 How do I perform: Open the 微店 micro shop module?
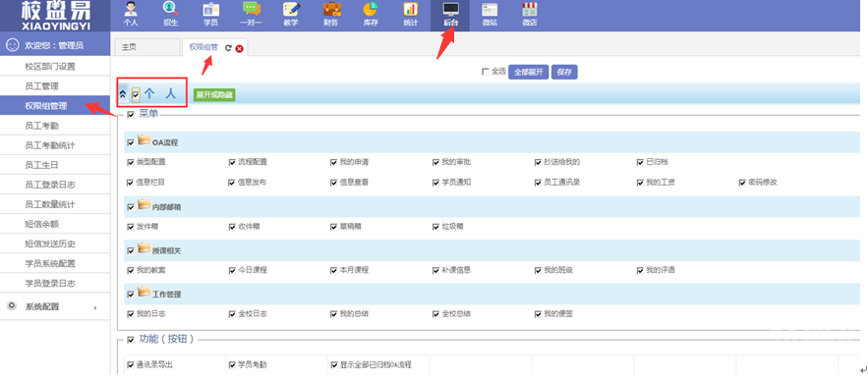coord(530,15)
